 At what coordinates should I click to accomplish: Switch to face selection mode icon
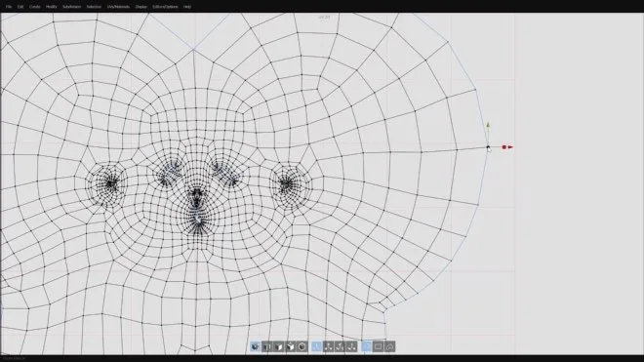pyautogui.click(x=291, y=346)
